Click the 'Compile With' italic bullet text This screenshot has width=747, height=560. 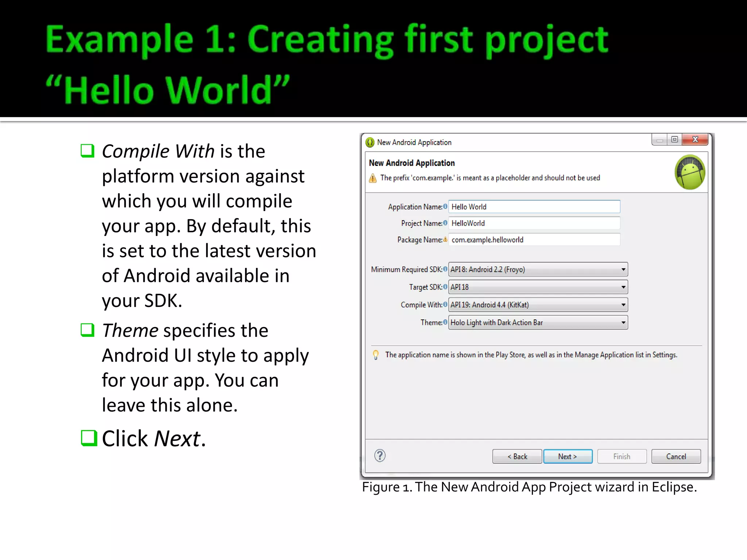click(158, 151)
